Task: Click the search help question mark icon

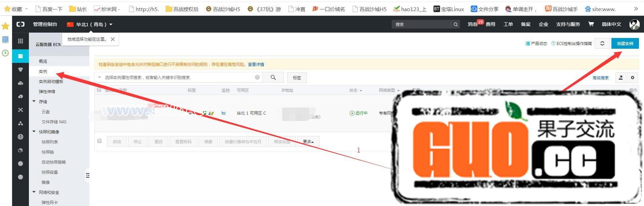Action: click(257, 77)
